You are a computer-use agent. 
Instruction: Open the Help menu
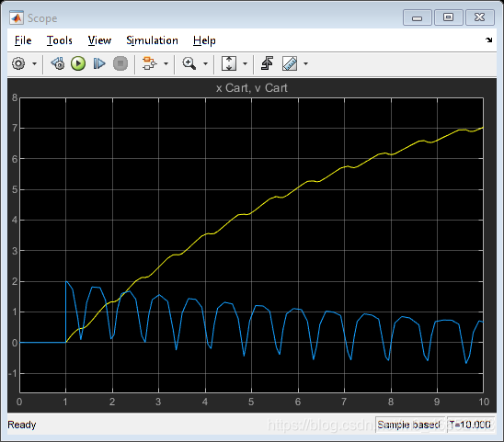coord(204,40)
